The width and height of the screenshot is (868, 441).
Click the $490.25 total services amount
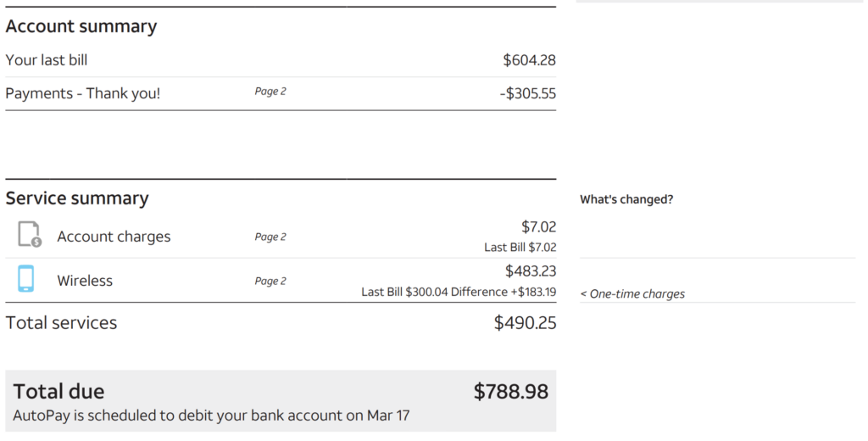pyautogui.click(x=525, y=323)
